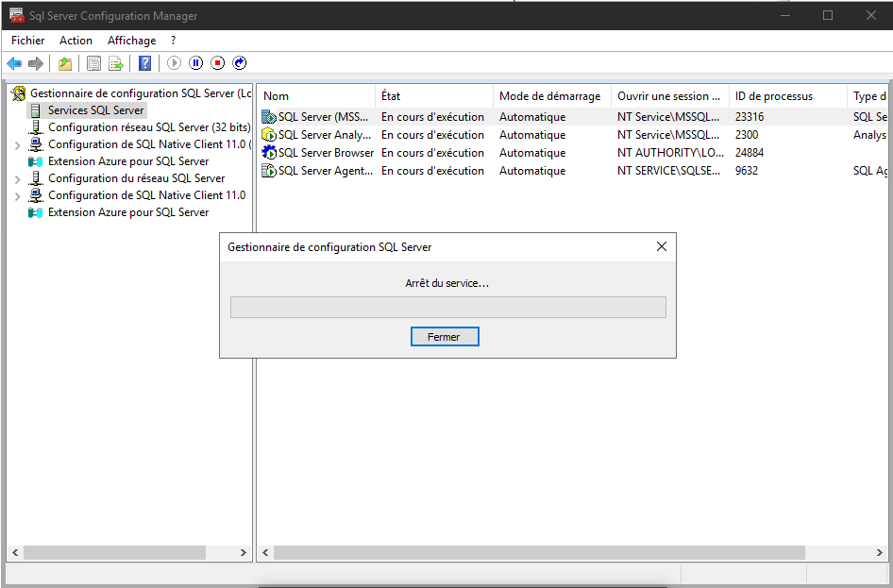Viewport: 893px width, 588px height.
Task: Select the SQL Server Browser row name
Action: [326, 153]
